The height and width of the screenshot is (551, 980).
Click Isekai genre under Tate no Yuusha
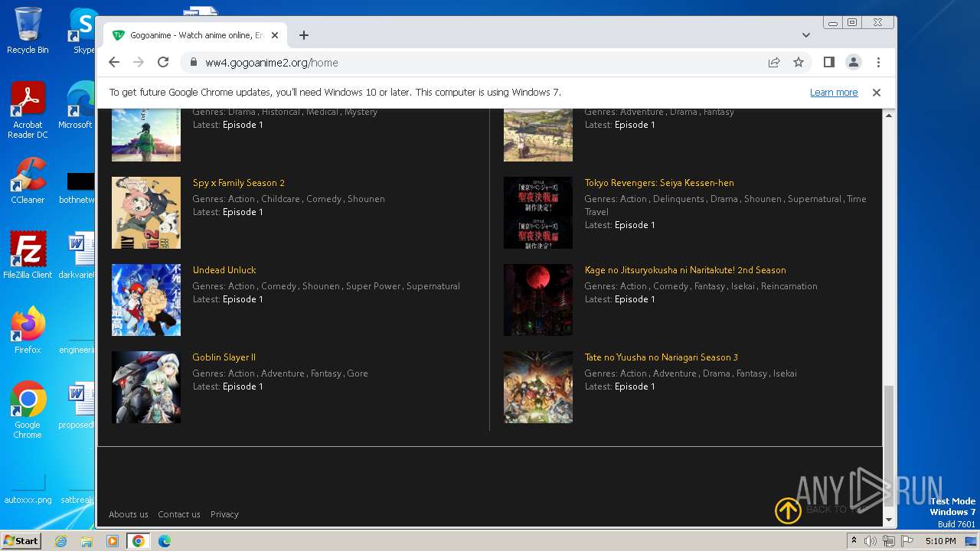(x=785, y=373)
